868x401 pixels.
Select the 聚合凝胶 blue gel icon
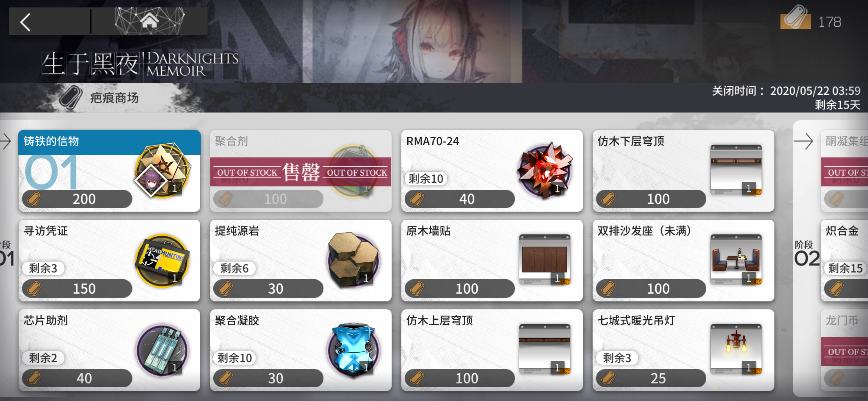point(353,349)
